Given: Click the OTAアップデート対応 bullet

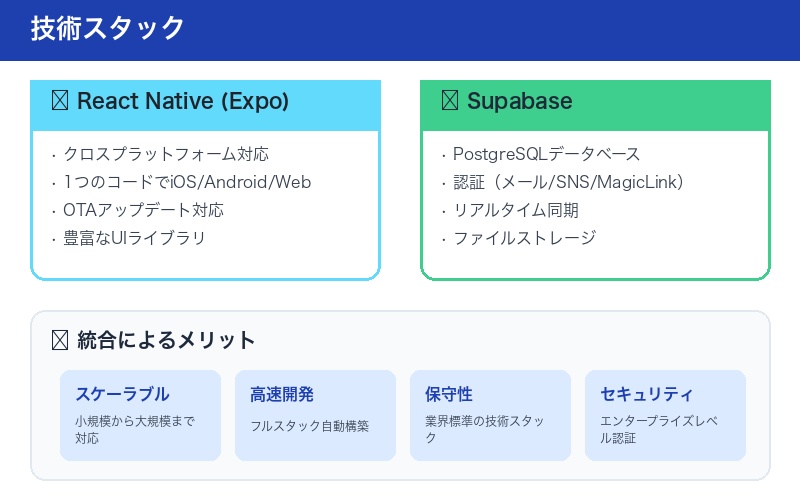Looking at the screenshot, I should coord(143,210).
